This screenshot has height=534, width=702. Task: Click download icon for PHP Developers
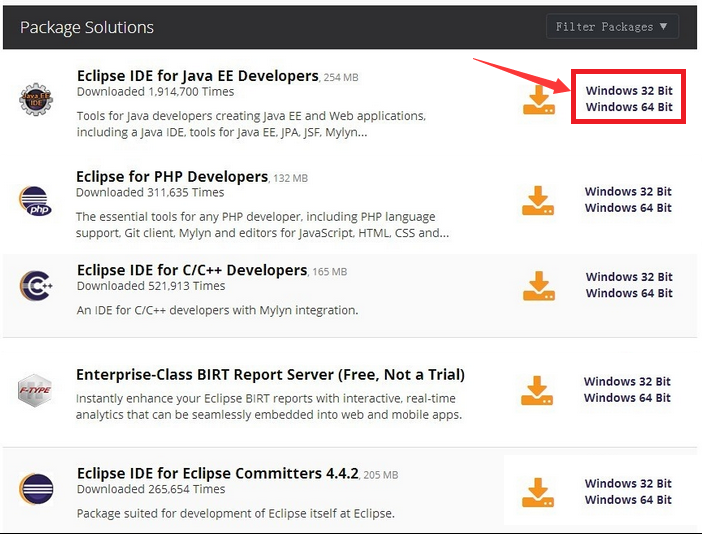(538, 201)
